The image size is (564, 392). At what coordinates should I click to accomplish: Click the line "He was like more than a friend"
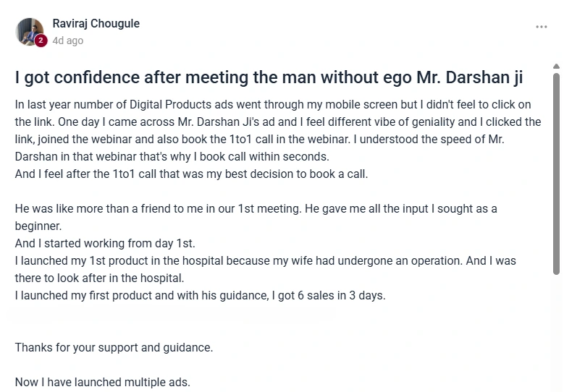coord(256,208)
